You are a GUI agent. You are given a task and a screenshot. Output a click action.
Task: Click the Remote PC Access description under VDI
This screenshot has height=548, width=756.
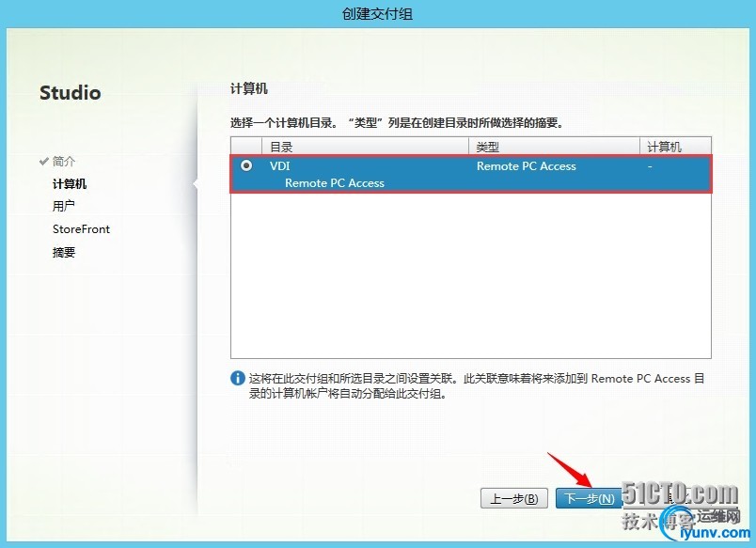(335, 183)
